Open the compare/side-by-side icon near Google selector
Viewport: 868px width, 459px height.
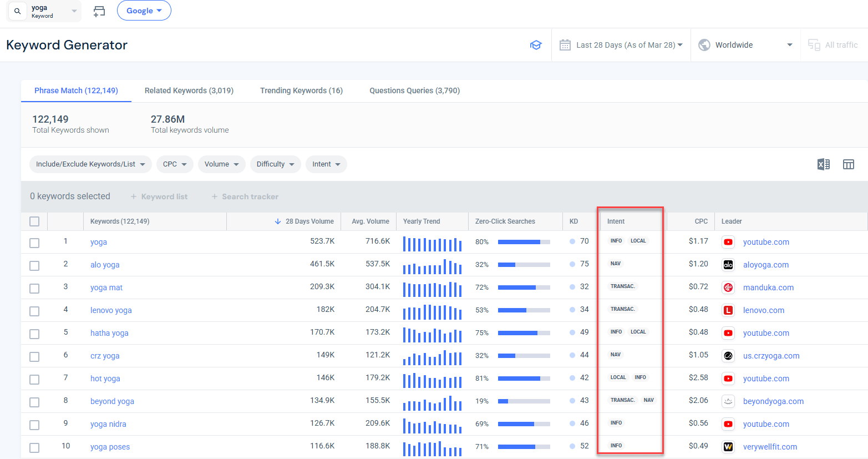pos(99,11)
